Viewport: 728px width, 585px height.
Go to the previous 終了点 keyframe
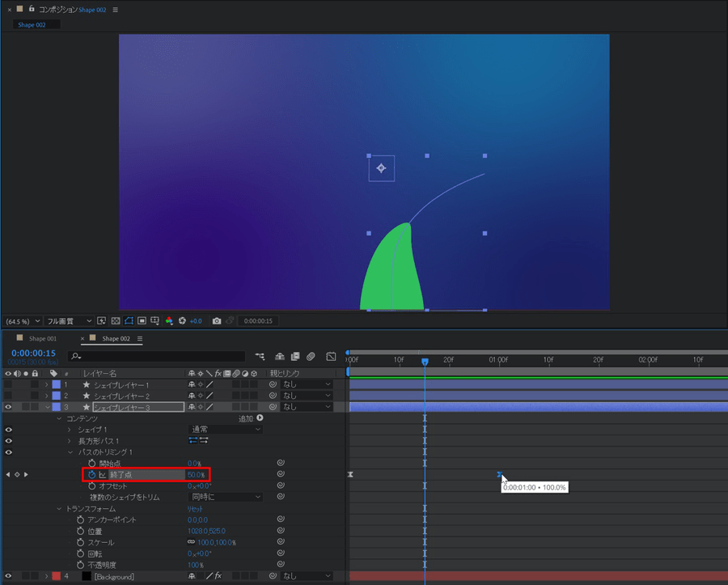(x=7, y=474)
